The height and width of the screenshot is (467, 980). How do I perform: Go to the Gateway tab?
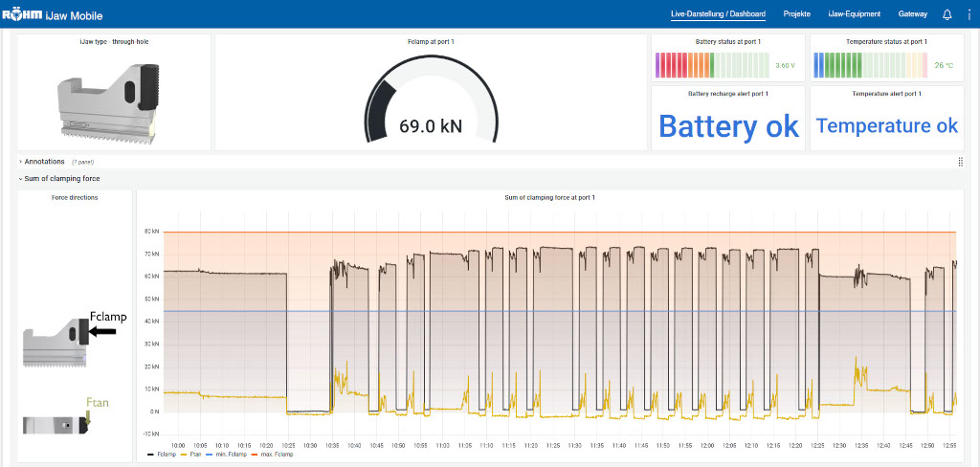[912, 13]
